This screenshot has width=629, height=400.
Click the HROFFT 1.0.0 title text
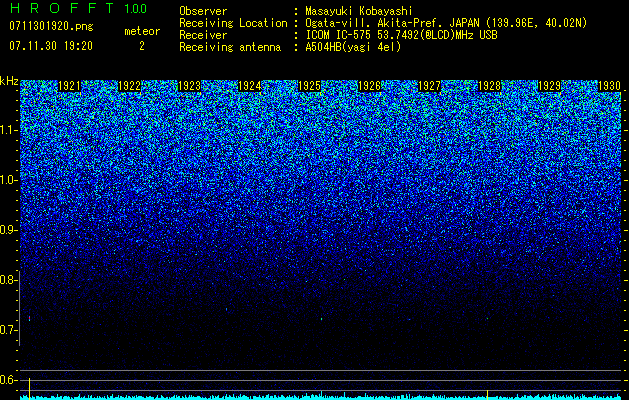pyautogui.click(x=78, y=8)
